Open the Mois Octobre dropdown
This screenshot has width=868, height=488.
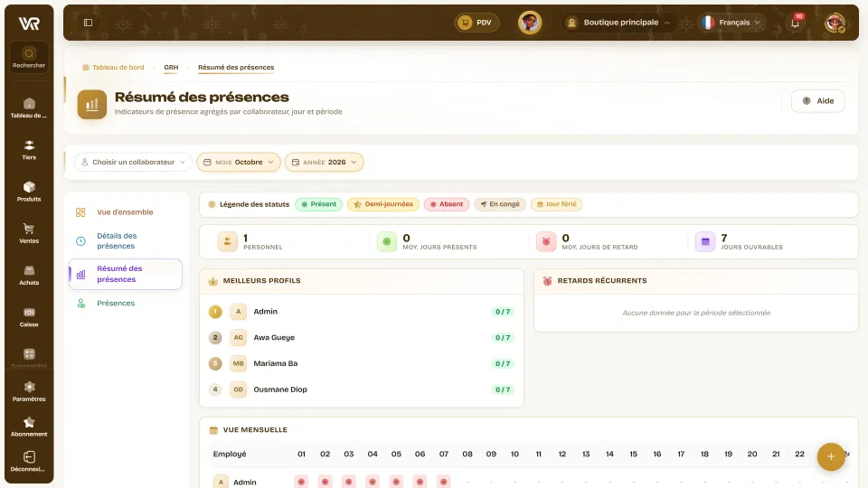pyautogui.click(x=239, y=162)
